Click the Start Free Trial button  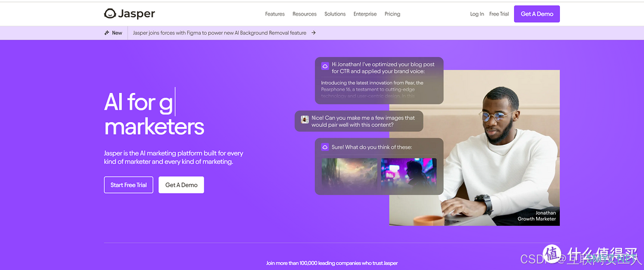pos(129,185)
